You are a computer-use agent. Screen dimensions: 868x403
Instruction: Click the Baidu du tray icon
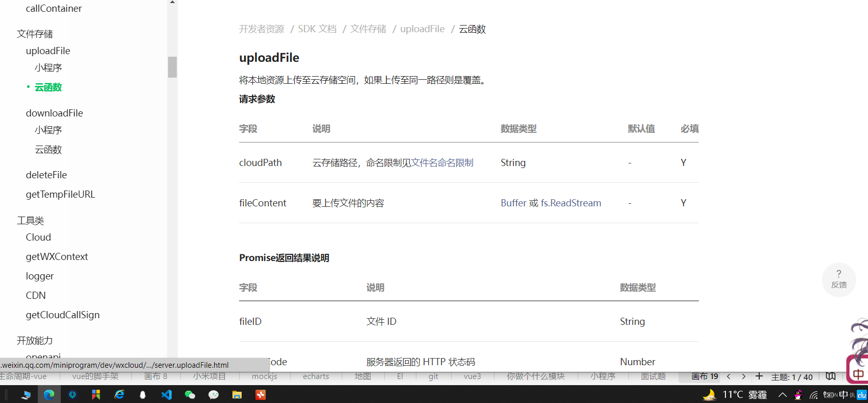(862, 394)
